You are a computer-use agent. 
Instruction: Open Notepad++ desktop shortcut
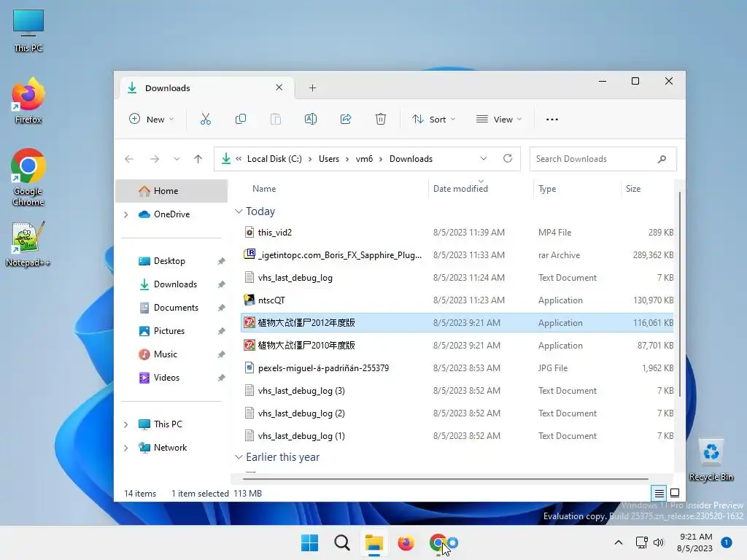(28, 244)
